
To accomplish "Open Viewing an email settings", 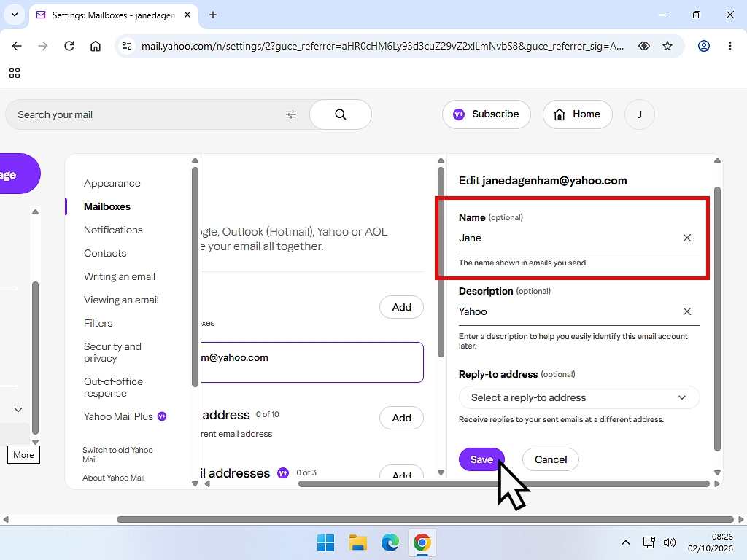I will tap(122, 300).
